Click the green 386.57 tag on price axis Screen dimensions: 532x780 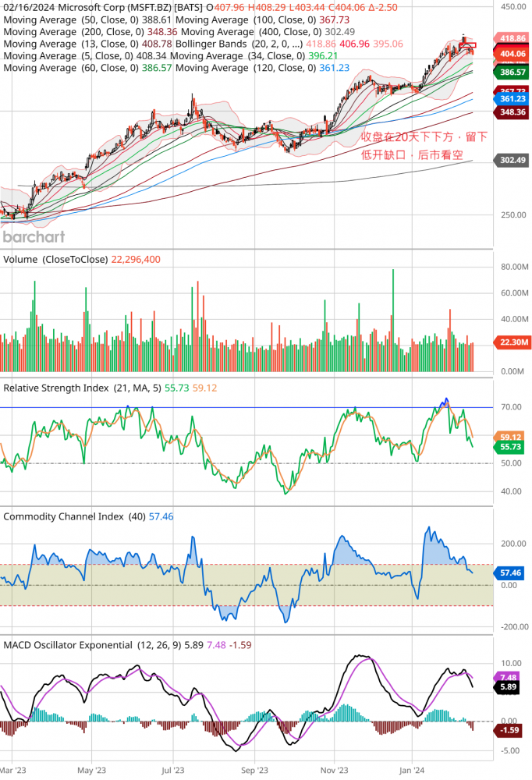click(x=512, y=72)
